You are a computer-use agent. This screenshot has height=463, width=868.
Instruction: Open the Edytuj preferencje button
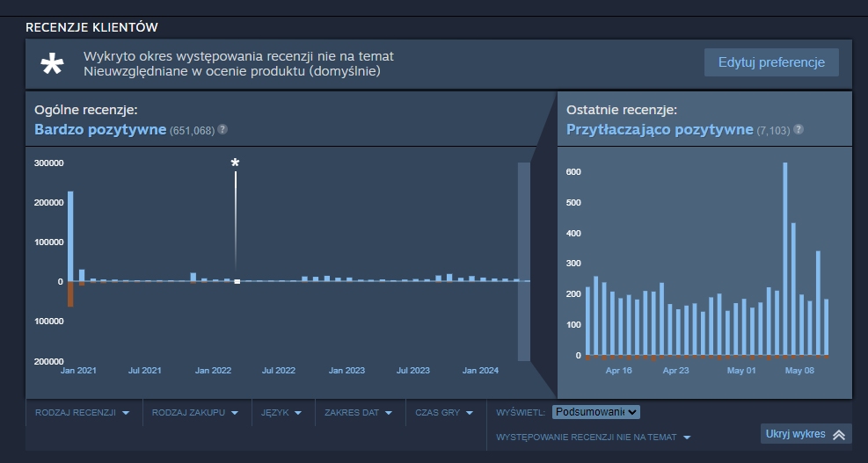[771, 62]
